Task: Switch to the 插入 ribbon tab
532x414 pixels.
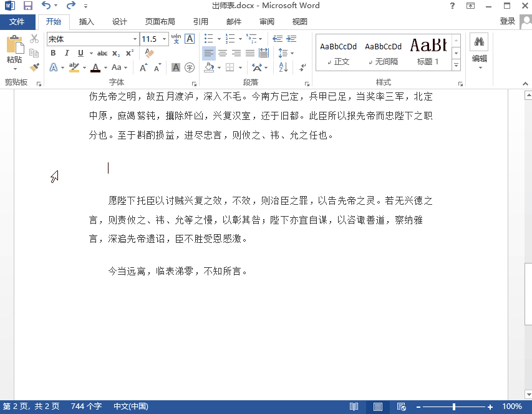Action: 86,21
